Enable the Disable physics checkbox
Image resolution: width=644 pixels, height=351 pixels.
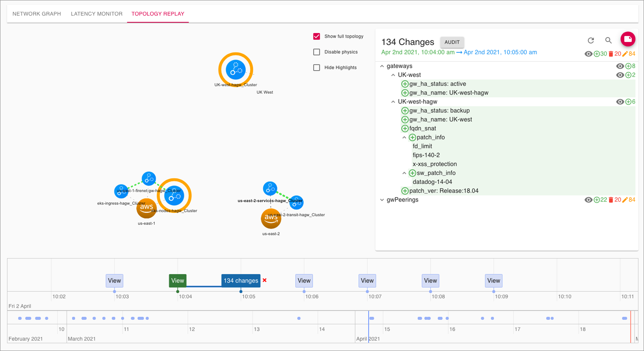point(316,52)
